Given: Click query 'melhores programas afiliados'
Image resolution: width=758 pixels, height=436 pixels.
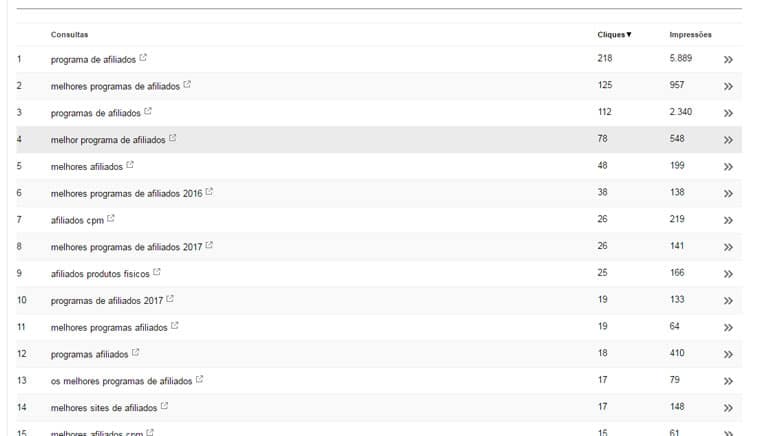Looking at the screenshot, I should point(109,328).
